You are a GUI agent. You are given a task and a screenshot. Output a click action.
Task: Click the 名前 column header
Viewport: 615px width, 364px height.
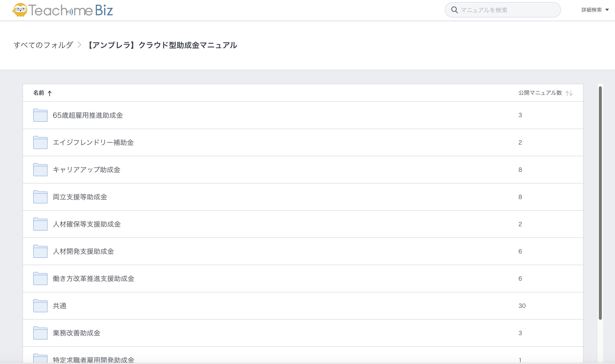[38, 93]
